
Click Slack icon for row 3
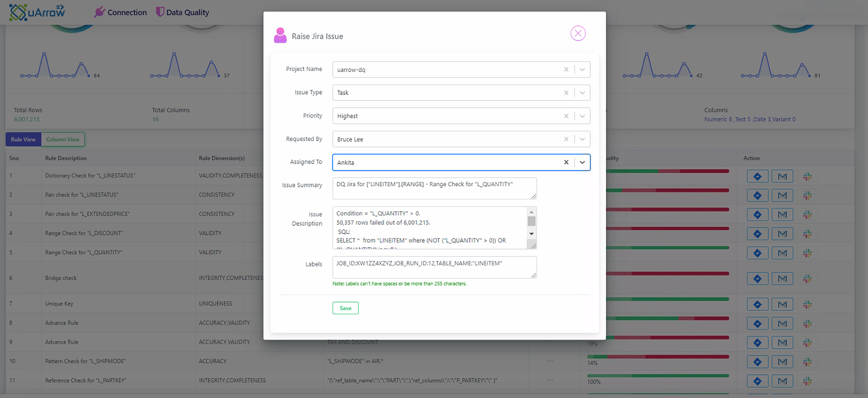(x=807, y=214)
